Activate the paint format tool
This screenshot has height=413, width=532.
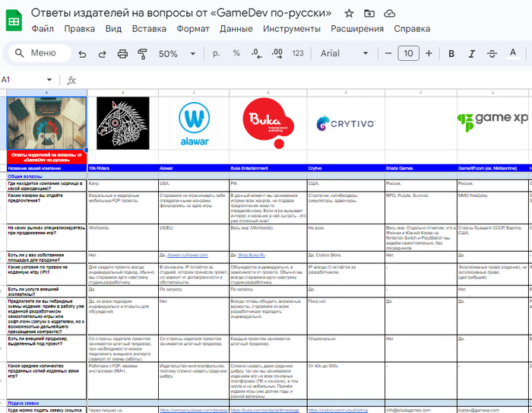coord(141,54)
